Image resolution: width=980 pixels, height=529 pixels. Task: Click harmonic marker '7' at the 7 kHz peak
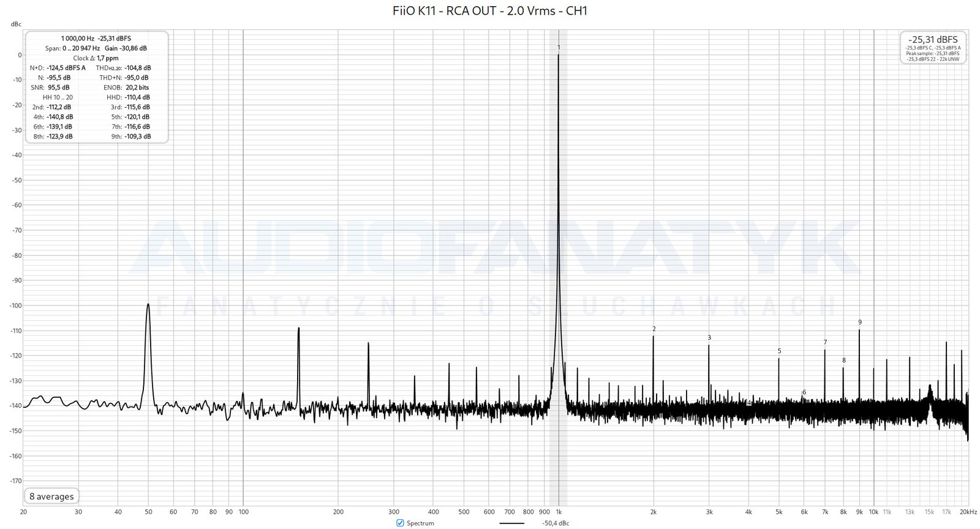[x=825, y=342]
